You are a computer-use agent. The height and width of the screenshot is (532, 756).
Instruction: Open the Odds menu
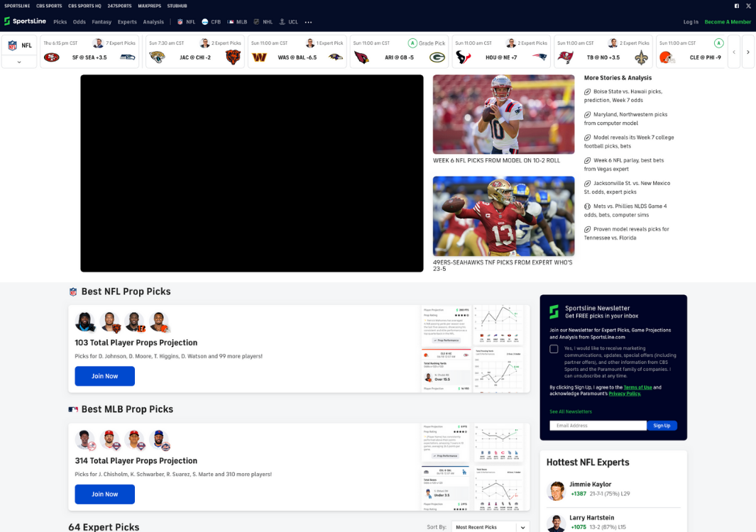pyautogui.click(x=79, y=22)
